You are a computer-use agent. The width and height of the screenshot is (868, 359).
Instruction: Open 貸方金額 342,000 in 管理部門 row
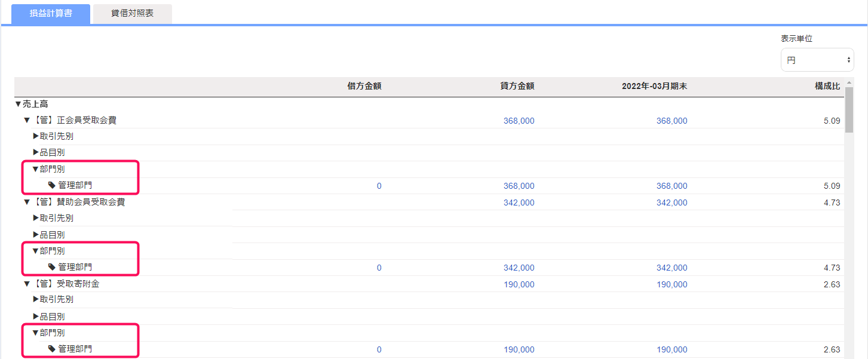click(519, 268)
